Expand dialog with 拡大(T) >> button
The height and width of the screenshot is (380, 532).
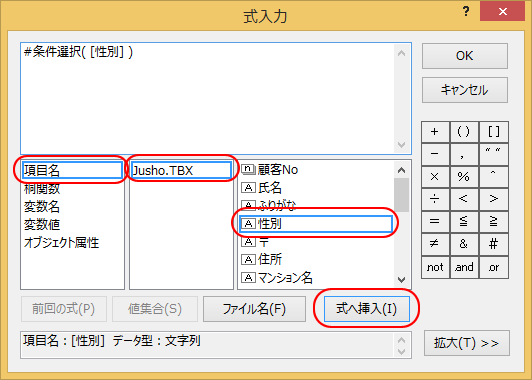(467, 343)
